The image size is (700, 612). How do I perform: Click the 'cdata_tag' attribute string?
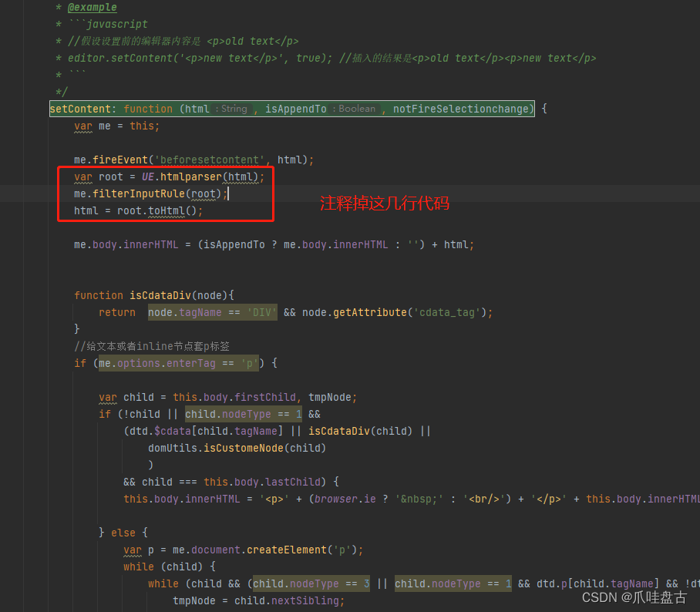point(447,312)
